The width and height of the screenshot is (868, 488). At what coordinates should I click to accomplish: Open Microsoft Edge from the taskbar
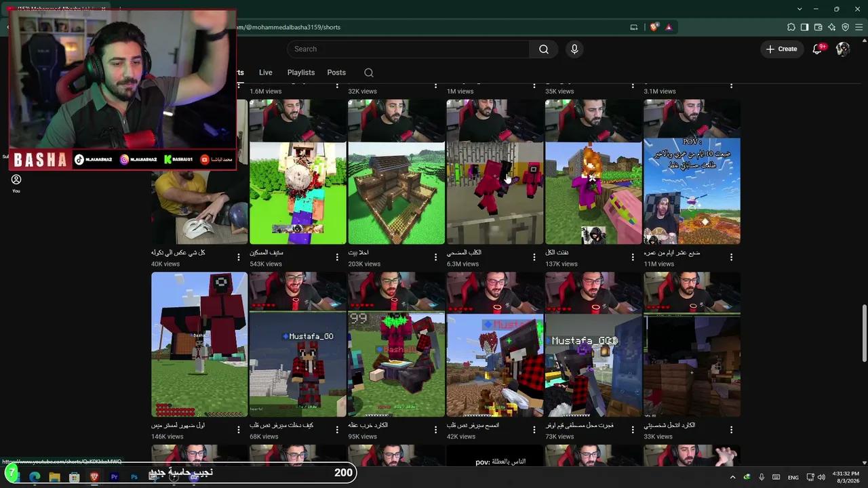pos(35,477)
